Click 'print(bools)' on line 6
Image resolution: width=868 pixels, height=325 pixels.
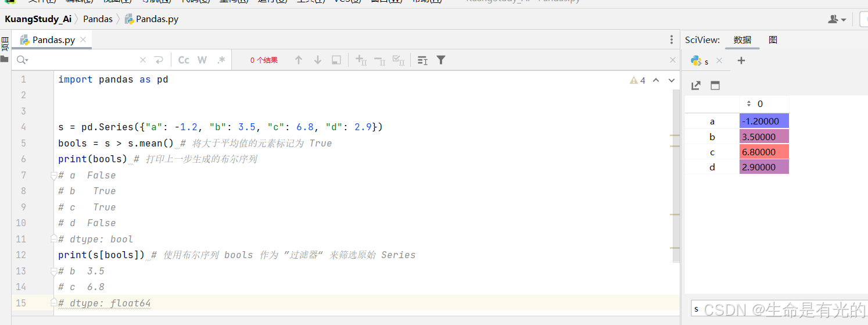93,159
